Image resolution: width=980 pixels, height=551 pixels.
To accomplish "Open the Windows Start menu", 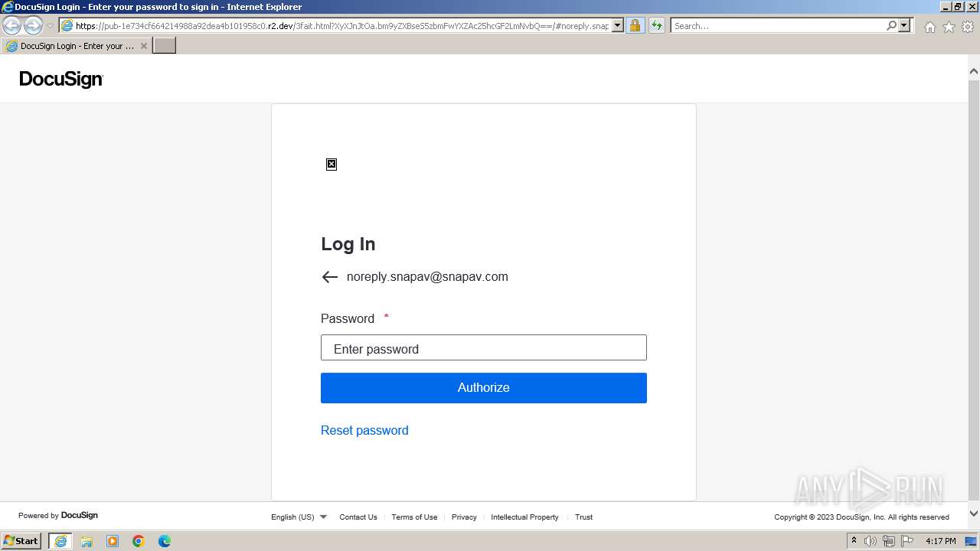I will pos(21,541).
